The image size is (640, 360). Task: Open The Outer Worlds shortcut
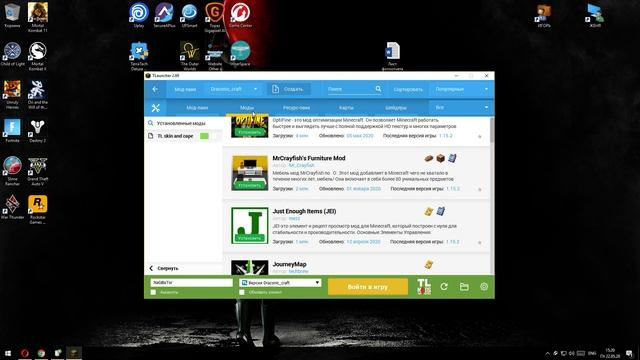[x=189, y=56]
